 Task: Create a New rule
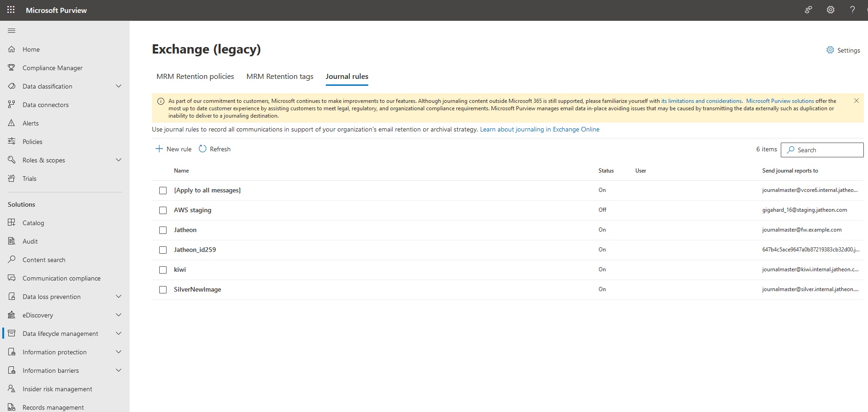click(174, 149)
